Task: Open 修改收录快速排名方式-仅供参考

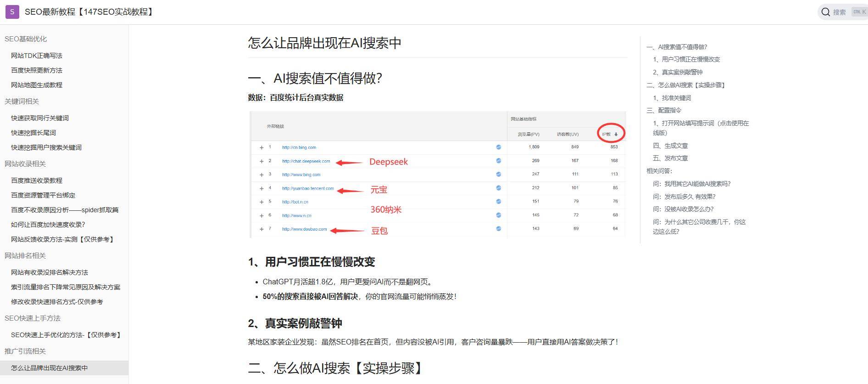Action: point(57,302)
